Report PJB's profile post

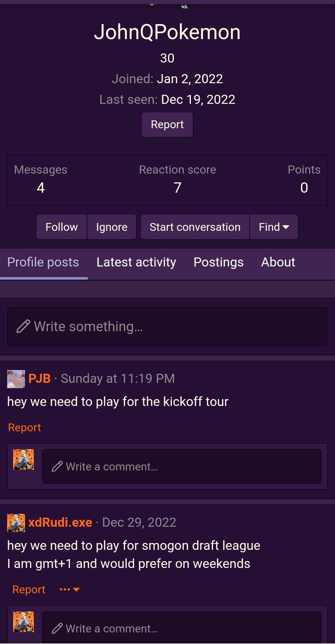(x=24, y=428)
